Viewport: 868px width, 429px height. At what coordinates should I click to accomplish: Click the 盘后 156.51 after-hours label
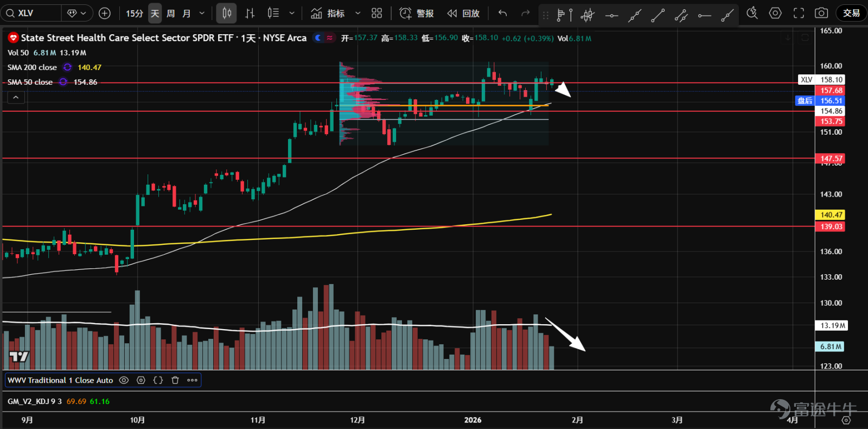click(x=820, y=100)
